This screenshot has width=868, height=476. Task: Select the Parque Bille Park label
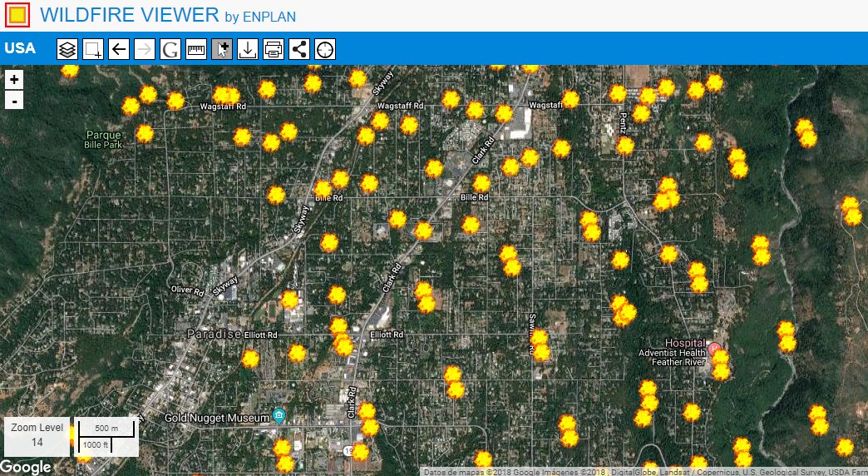103,140
